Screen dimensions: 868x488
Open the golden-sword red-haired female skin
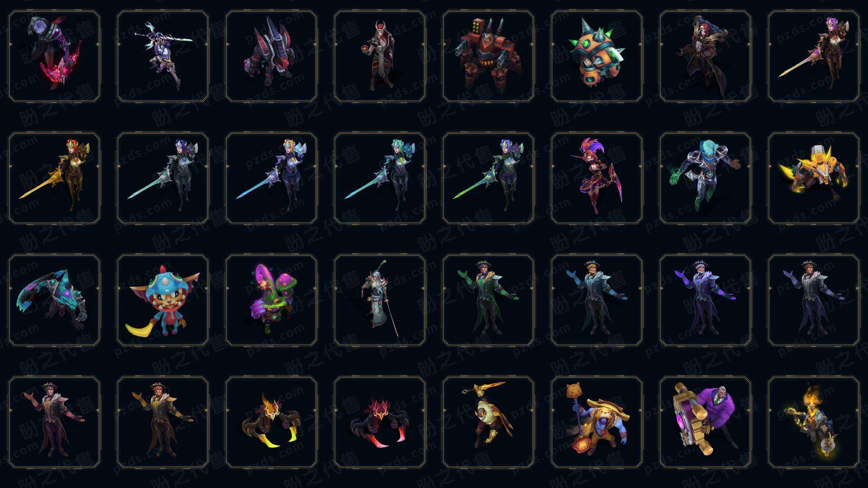[x=54, y=178]
